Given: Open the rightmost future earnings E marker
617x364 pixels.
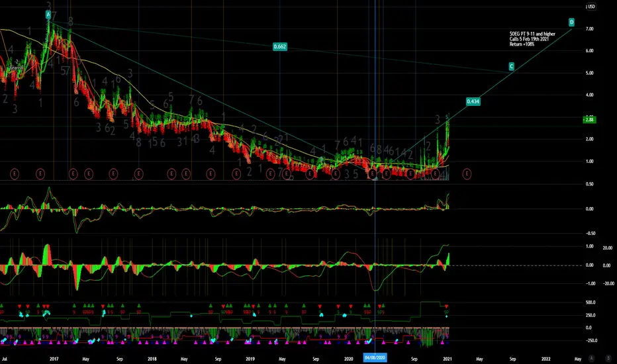Looking at the screenshot, I should 467,173.
